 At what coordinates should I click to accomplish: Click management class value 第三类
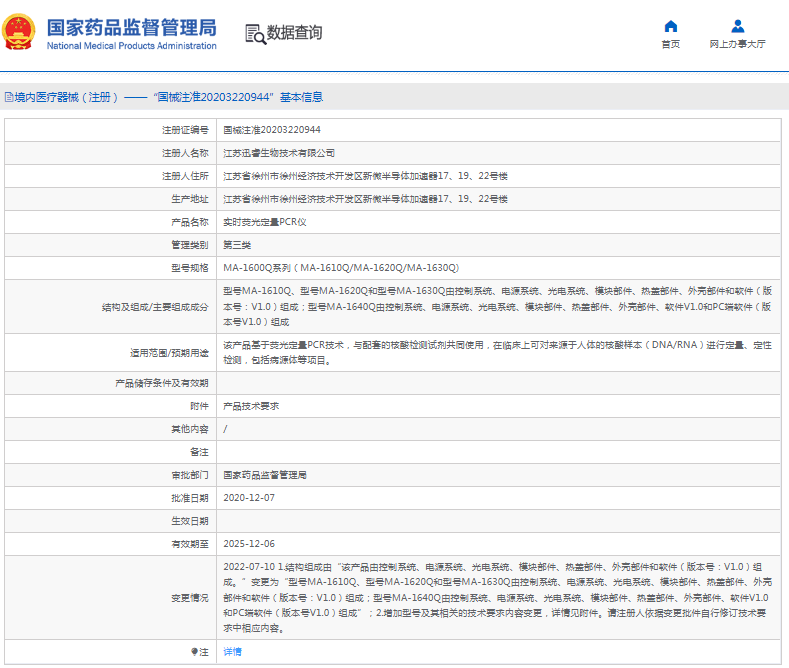pos(237,245)
